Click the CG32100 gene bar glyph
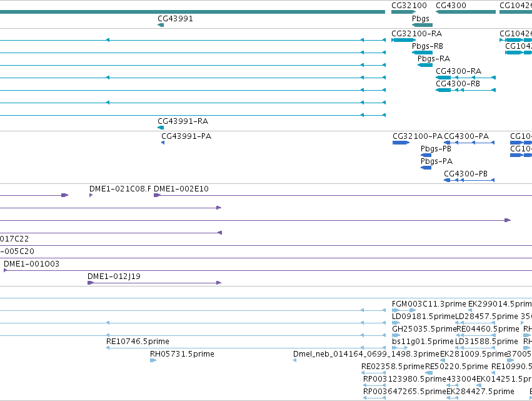The width and height of the screenshot is (532, 401). (x=403, y=12)
